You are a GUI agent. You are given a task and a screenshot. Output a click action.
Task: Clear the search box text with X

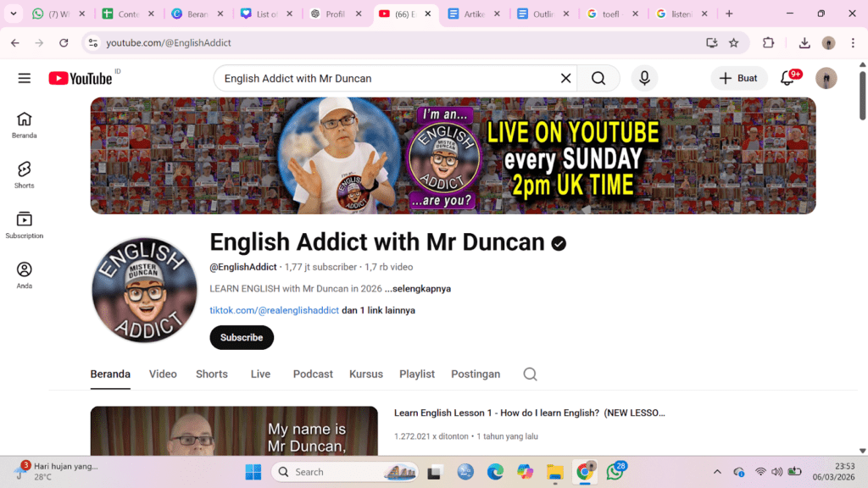[x=565, y=78]
